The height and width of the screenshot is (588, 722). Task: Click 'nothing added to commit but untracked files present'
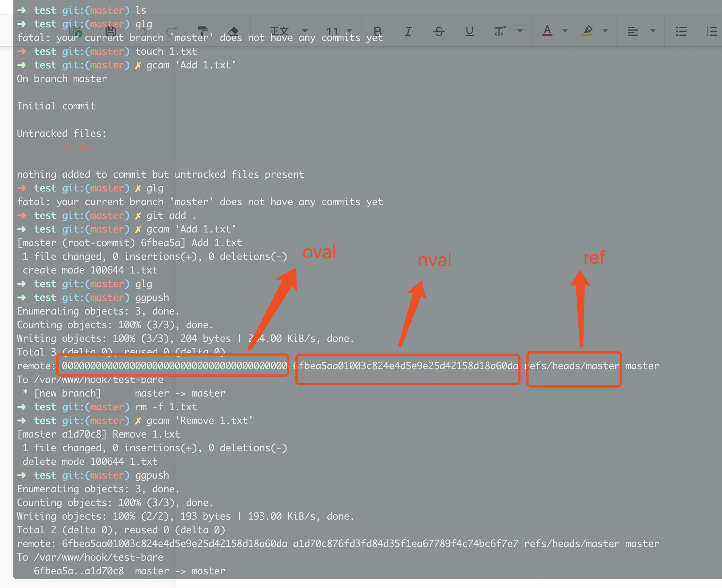(160, 175)
